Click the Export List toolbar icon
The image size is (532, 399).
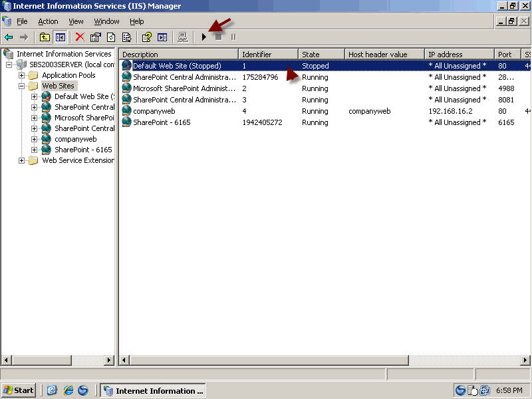click(126, 37)
